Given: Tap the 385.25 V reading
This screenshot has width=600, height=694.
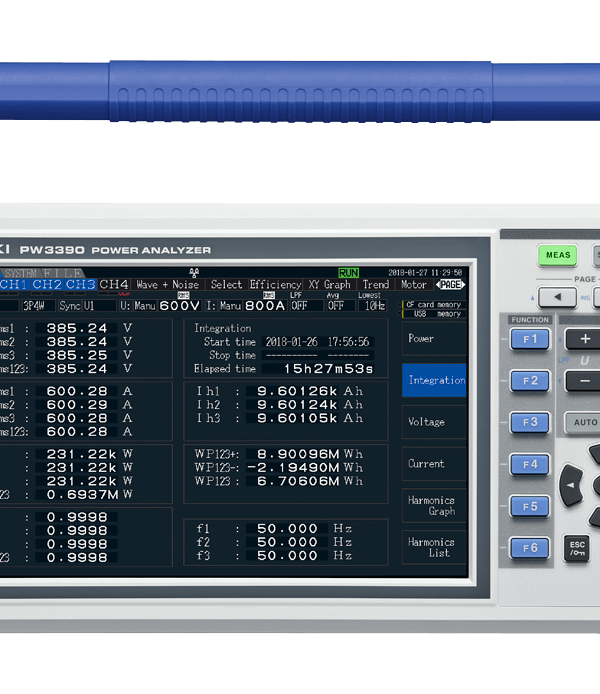Looking at the screenshot, I should coord(77,355).
